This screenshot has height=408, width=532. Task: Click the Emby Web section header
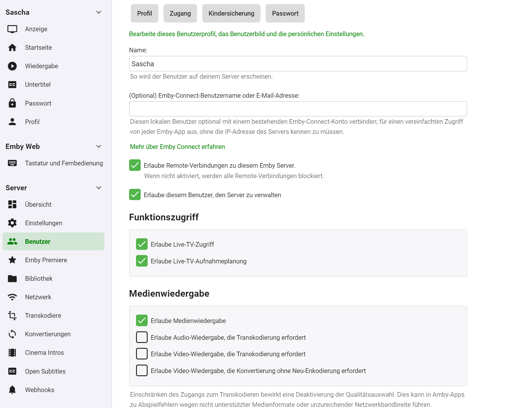tap(23, 146)
